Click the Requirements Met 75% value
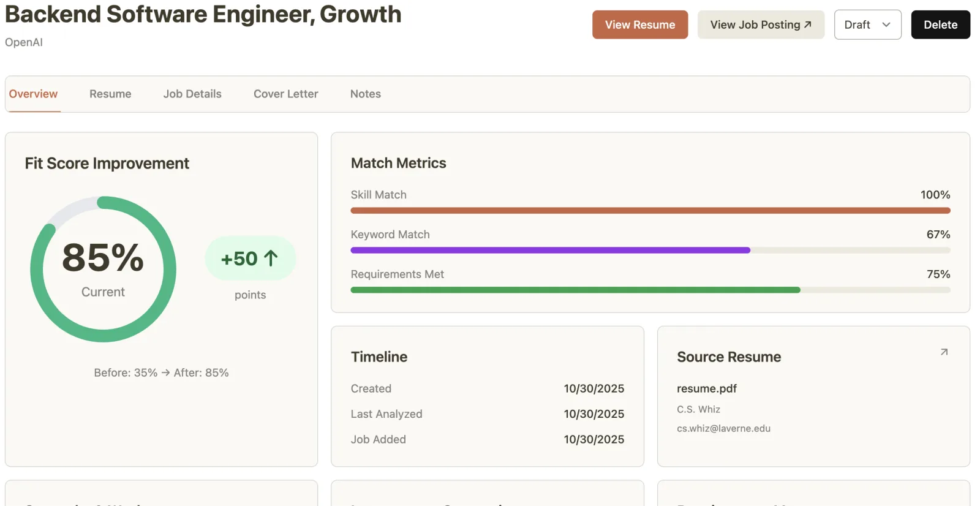The image size is (980, 506). click(938, 274)
